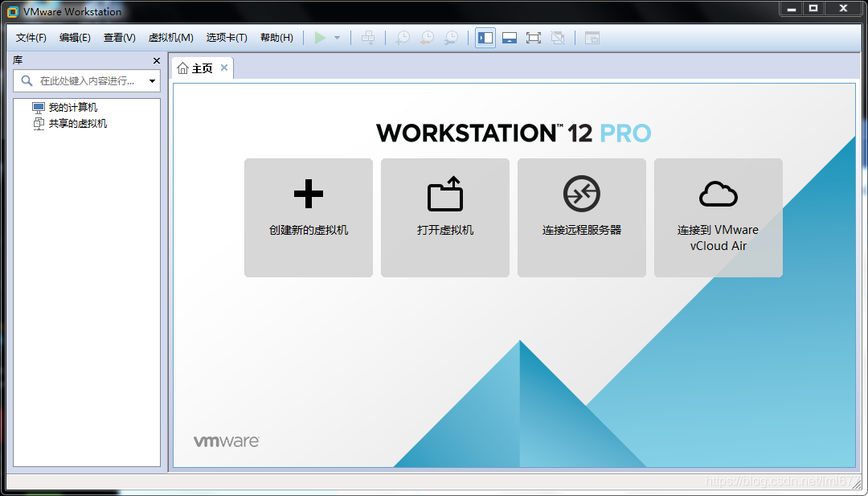
Task: Select 我的计算机 in library tree
Action: click(x=73, y=108)
